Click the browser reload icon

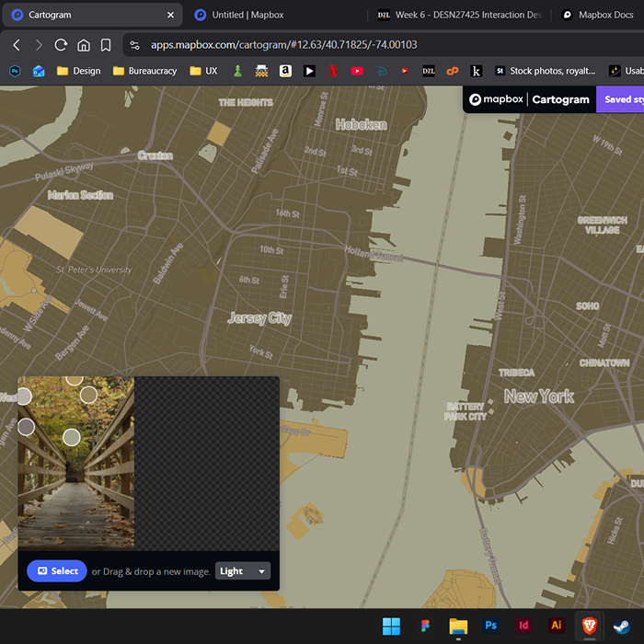point(61,45)
